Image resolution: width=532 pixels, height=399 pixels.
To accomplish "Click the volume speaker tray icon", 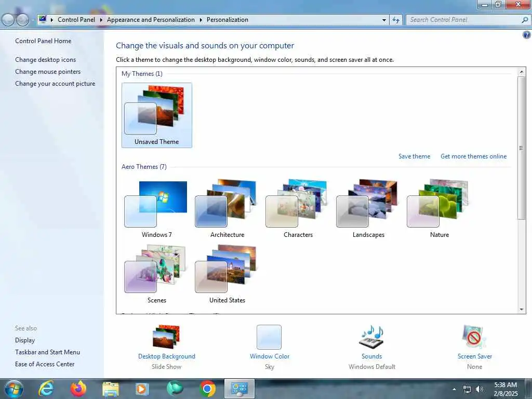I will coord(480,389).
